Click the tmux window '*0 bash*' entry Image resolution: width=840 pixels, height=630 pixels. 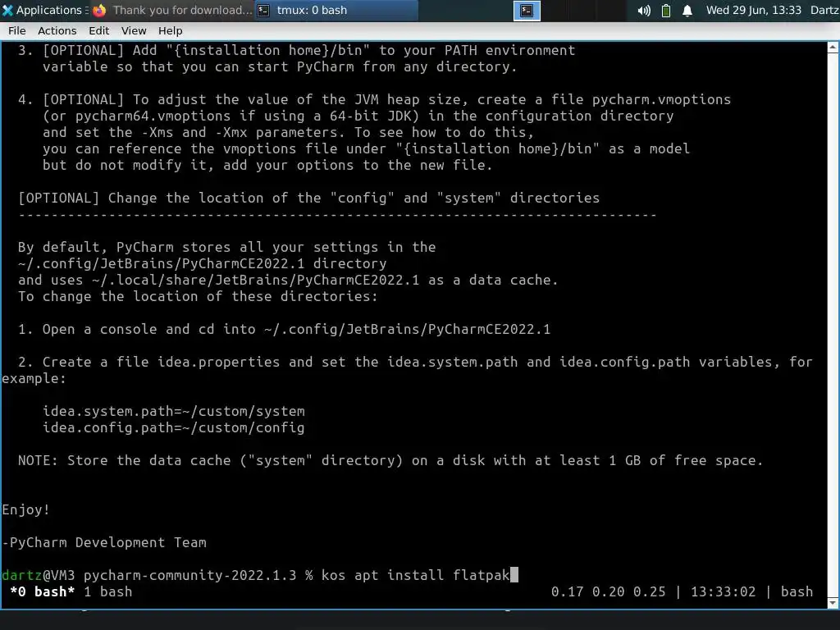pyautogui.click(x=42, y=591)
